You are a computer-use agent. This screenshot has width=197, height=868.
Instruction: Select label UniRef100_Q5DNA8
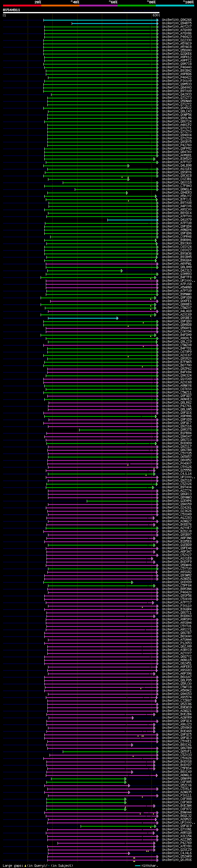tap(176, 101)
